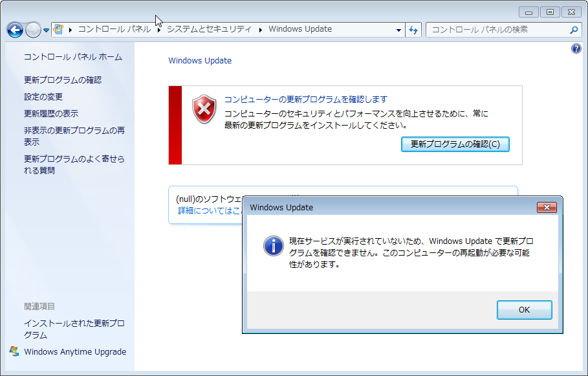Click the refresh button beside address bar
588x376 pixels.
click(413, 30)
